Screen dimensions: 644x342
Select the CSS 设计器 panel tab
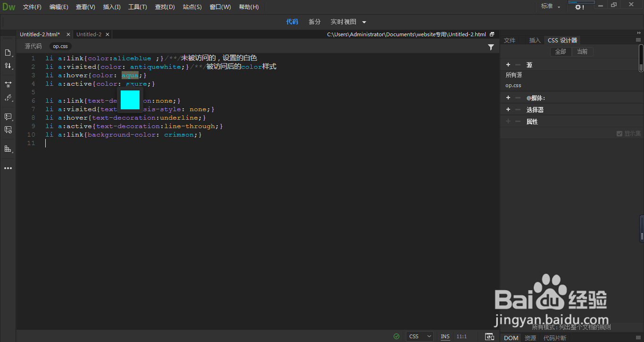click(562, 41)
